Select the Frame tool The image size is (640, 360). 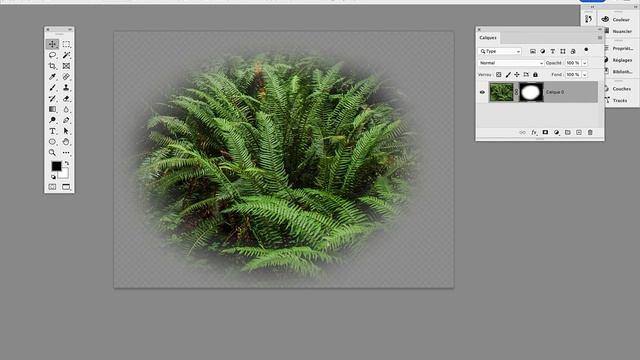pos(66,66)
